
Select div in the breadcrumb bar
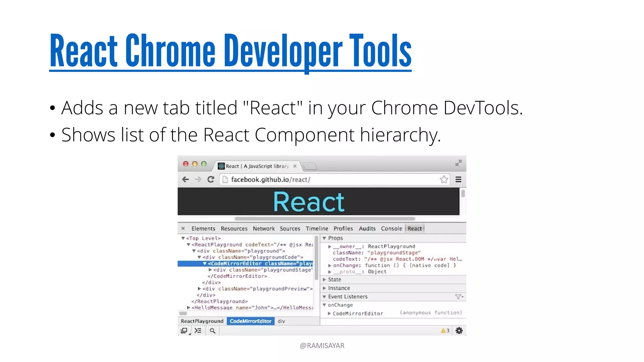click(281, 321)
